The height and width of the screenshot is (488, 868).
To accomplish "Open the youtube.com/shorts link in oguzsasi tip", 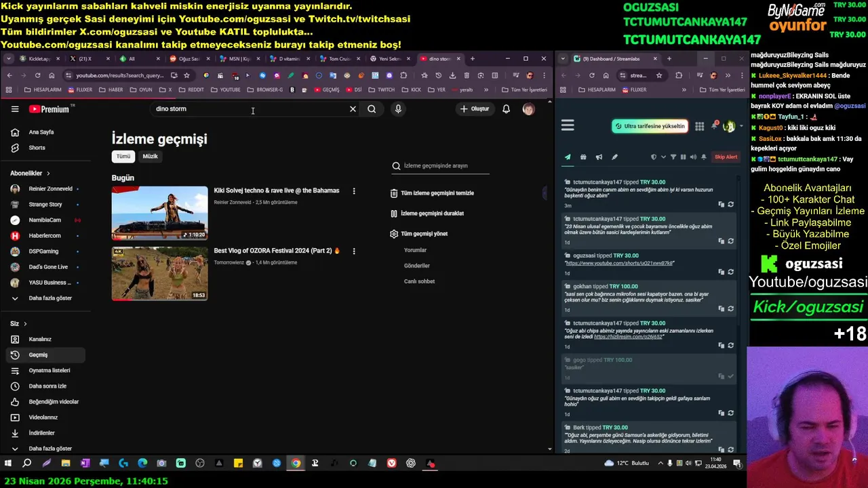I will tap(620, 263).
